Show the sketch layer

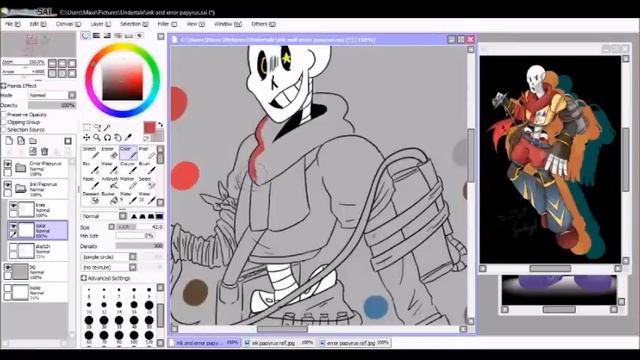pyautogui.click(x=13, y=247)
